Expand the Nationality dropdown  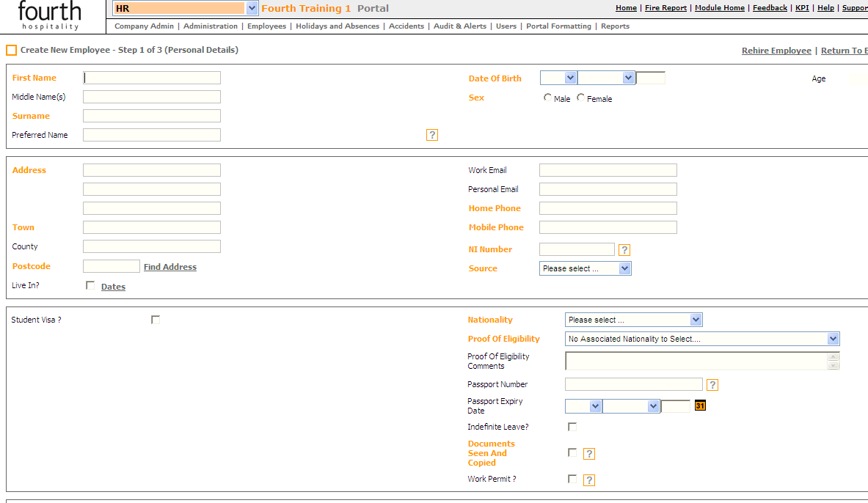point(634,320)
